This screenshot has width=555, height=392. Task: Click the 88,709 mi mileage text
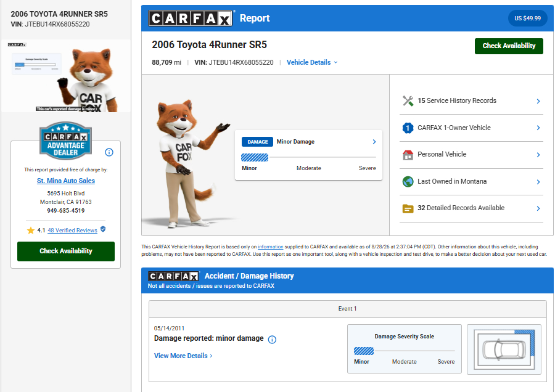(166, 62)
